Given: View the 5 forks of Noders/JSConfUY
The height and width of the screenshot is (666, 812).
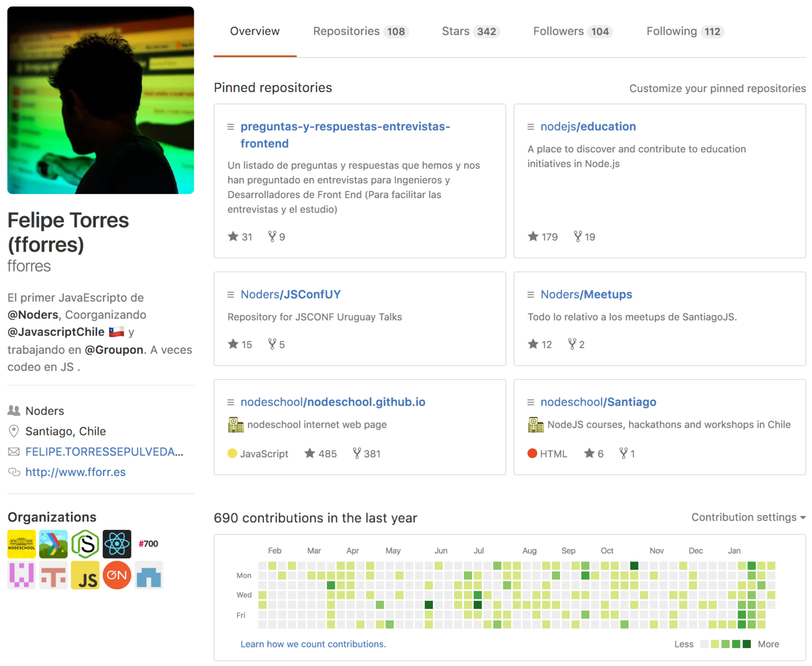Looking at the screenshot, I should tap(276, 344).
